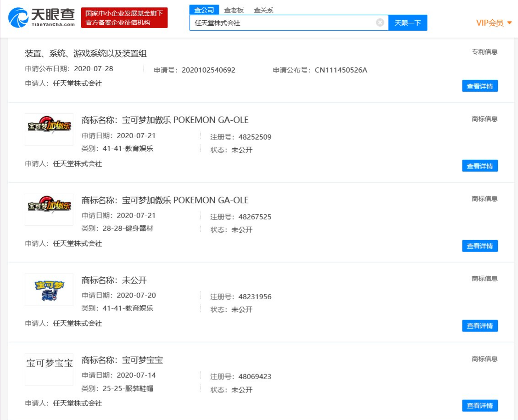Focus the search field containing 任天堂株式会社

(289, 23)
